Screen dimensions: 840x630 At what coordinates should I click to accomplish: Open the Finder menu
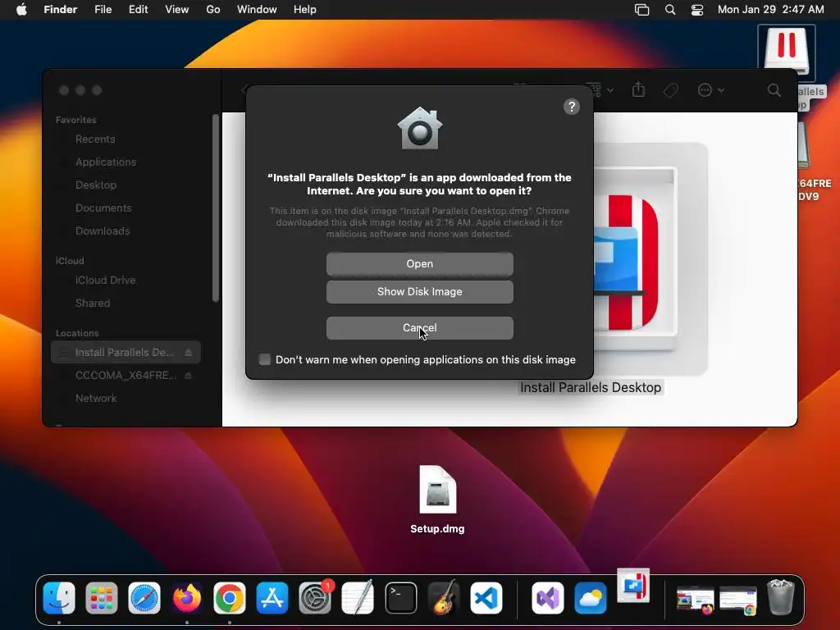pyautogui.click(x=60, y=10)
